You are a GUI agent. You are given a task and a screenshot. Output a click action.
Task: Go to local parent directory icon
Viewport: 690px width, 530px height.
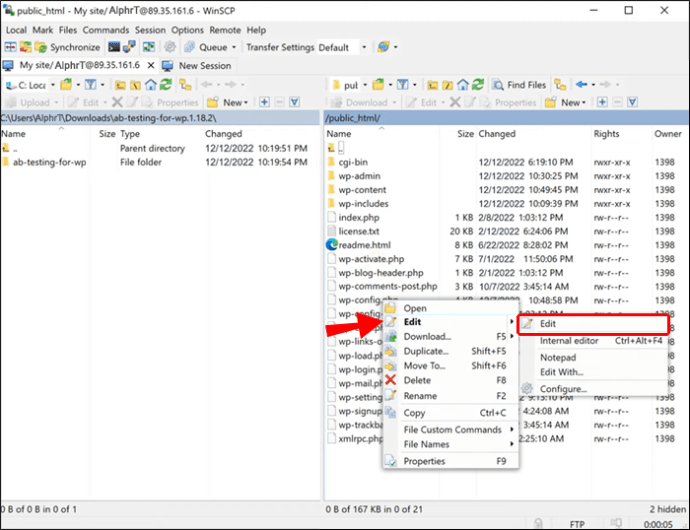pos(120,85)
